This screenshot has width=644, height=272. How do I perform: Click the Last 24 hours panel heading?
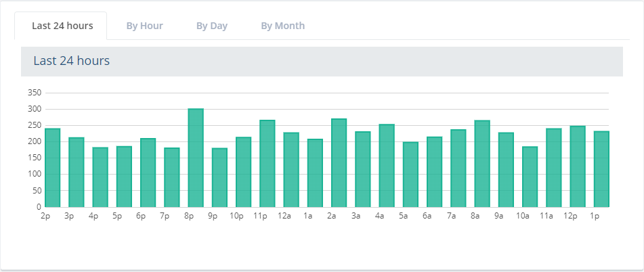pyautogui.click(x=71, y=61)
